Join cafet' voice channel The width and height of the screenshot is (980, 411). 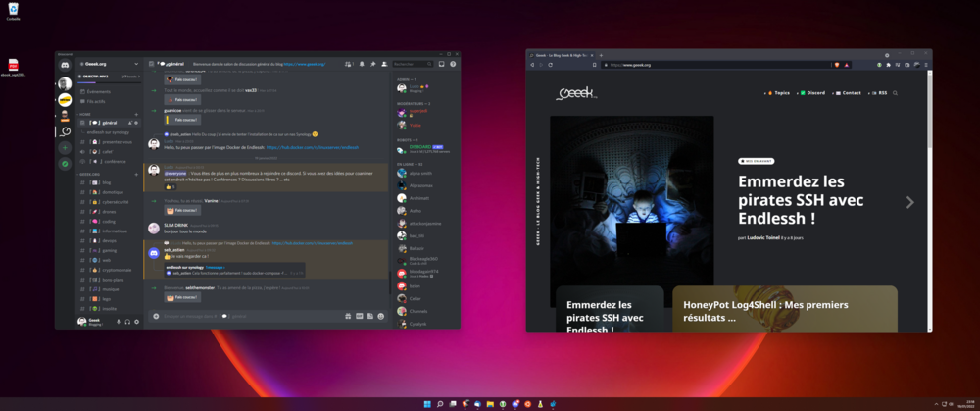pyautogui.click(x=110, y=151)
